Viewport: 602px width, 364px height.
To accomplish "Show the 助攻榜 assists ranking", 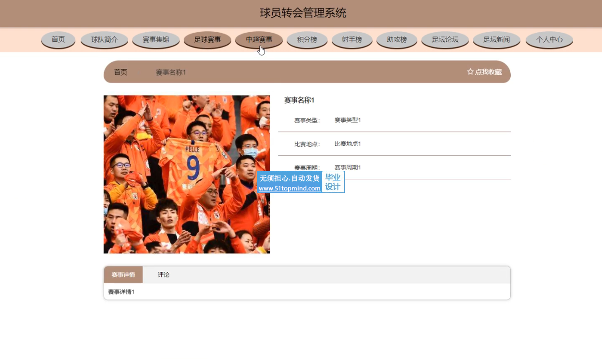I will pos(397,40).
